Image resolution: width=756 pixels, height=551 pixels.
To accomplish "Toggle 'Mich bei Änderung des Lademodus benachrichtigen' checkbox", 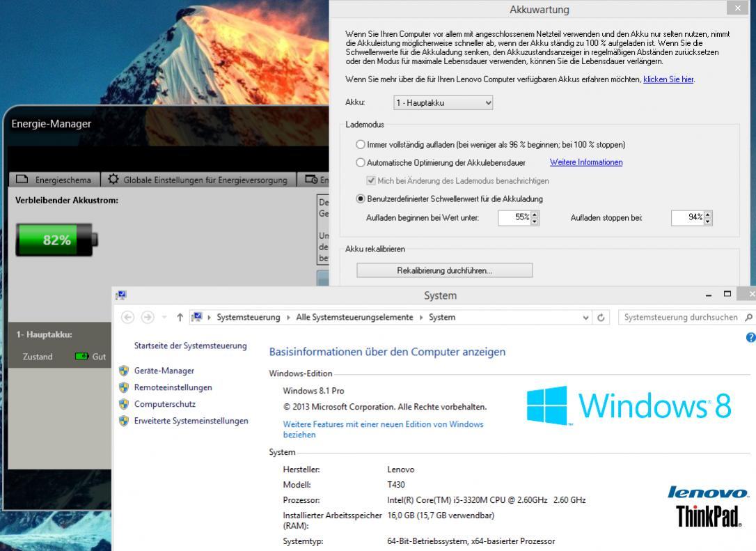I will [371, 180].
